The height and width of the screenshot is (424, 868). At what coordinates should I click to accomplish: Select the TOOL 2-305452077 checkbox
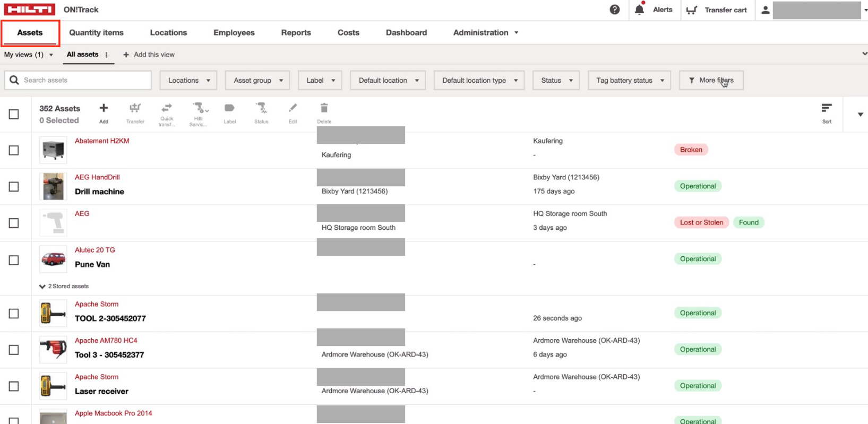coord(14,314)
